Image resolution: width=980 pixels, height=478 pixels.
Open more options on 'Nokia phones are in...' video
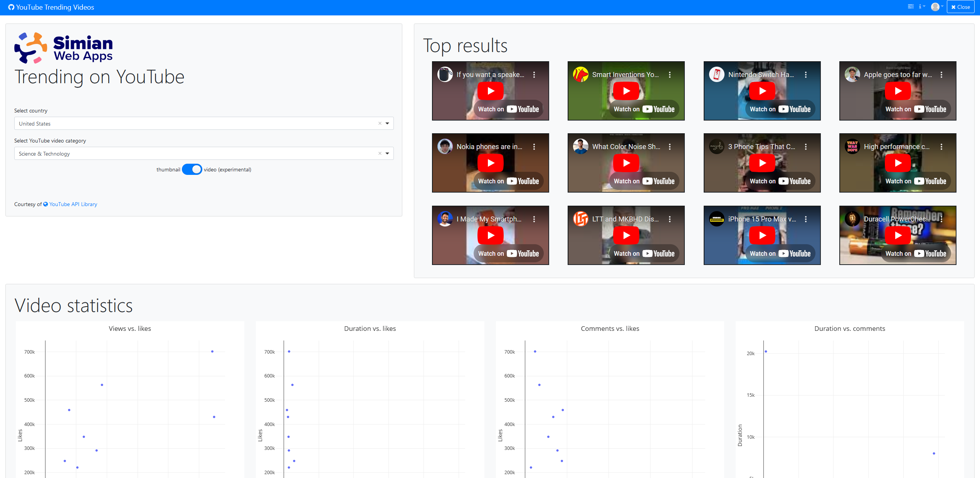coord(534,147)
